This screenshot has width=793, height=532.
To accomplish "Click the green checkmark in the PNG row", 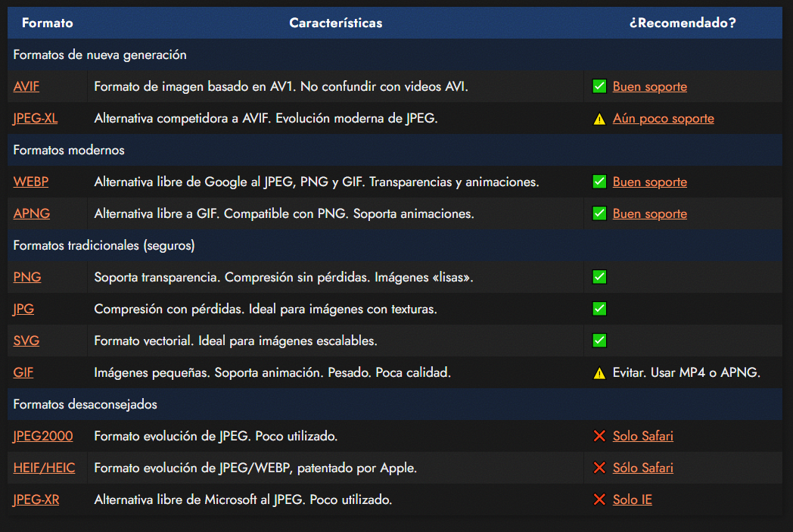I will (599, 277).
